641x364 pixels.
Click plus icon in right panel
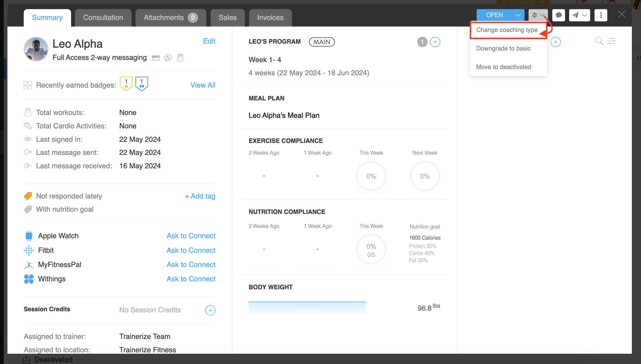[x=555, y=42]
